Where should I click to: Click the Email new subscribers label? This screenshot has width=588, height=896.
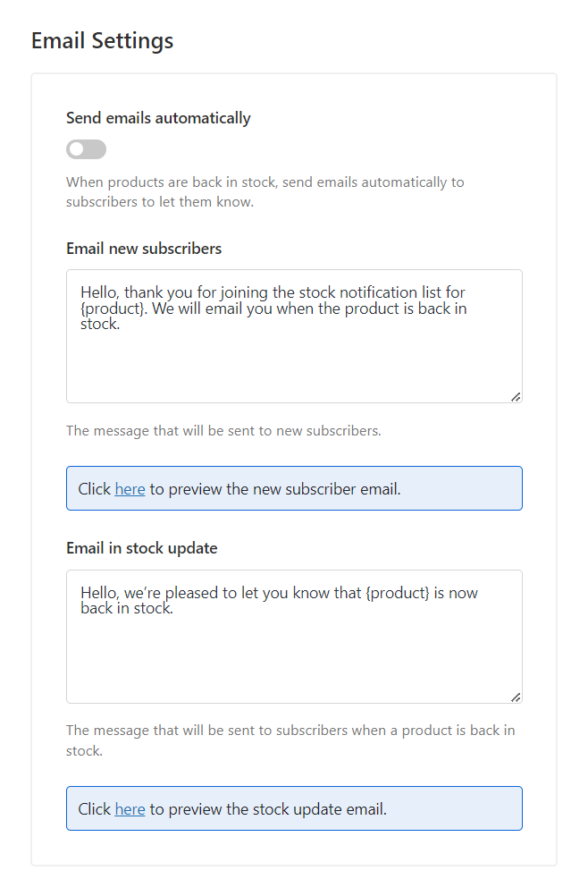pos(144,249)
